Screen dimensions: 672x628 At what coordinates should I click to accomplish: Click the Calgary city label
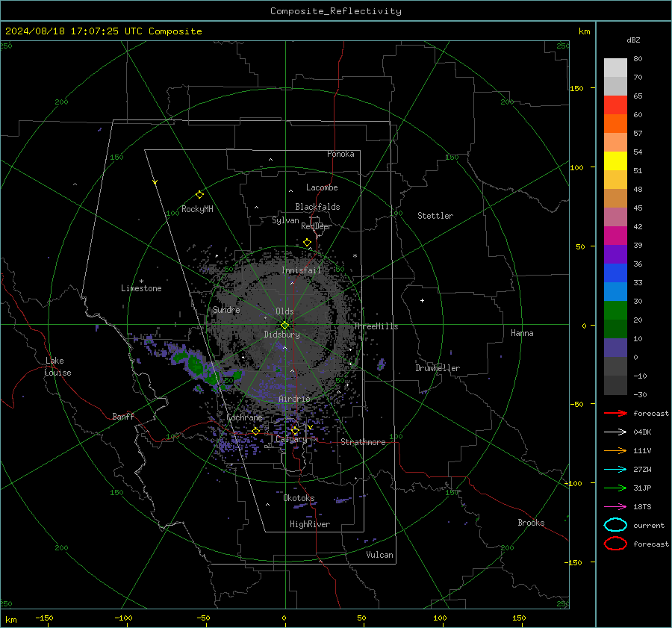291,439
